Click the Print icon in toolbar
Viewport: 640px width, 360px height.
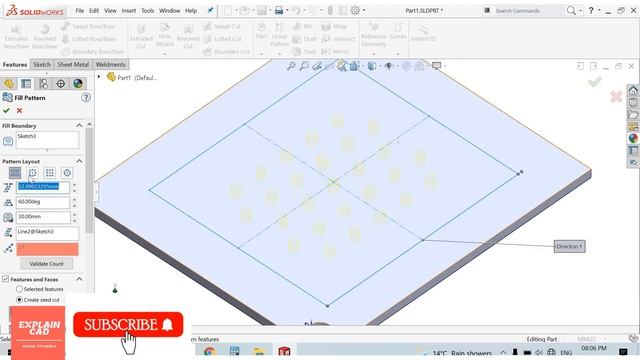pyautogui.click(x=279, y=11)
